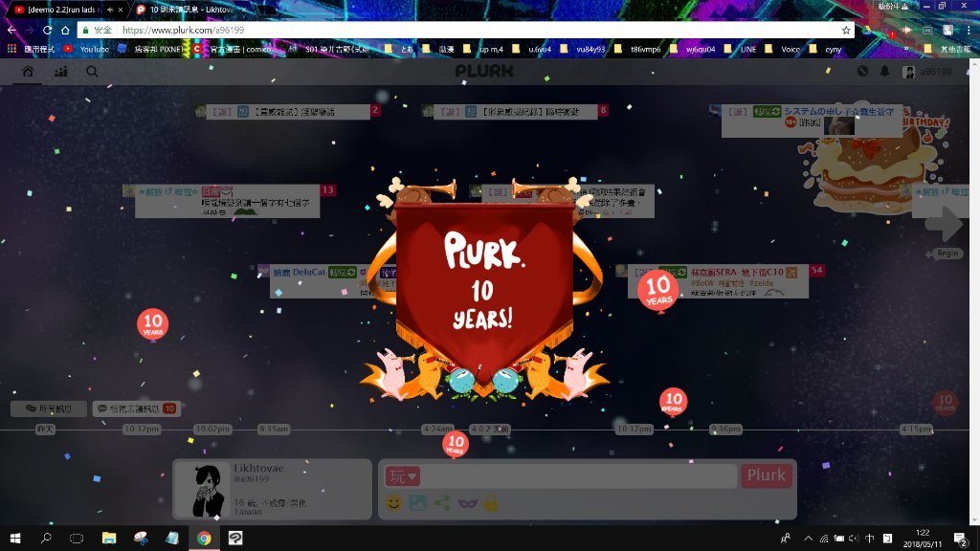This screenshot has height=551, width=980.
Task: Focus the new plurk text input field
Action: click(579, 476)
